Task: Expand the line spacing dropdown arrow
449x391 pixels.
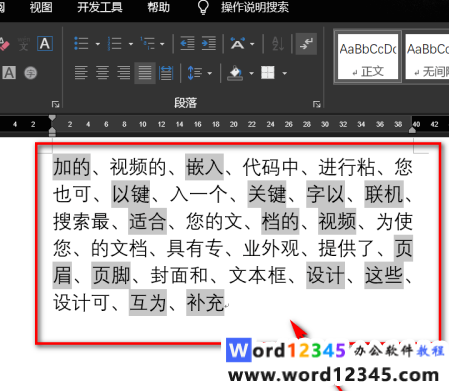Action: tap(210, 73)
